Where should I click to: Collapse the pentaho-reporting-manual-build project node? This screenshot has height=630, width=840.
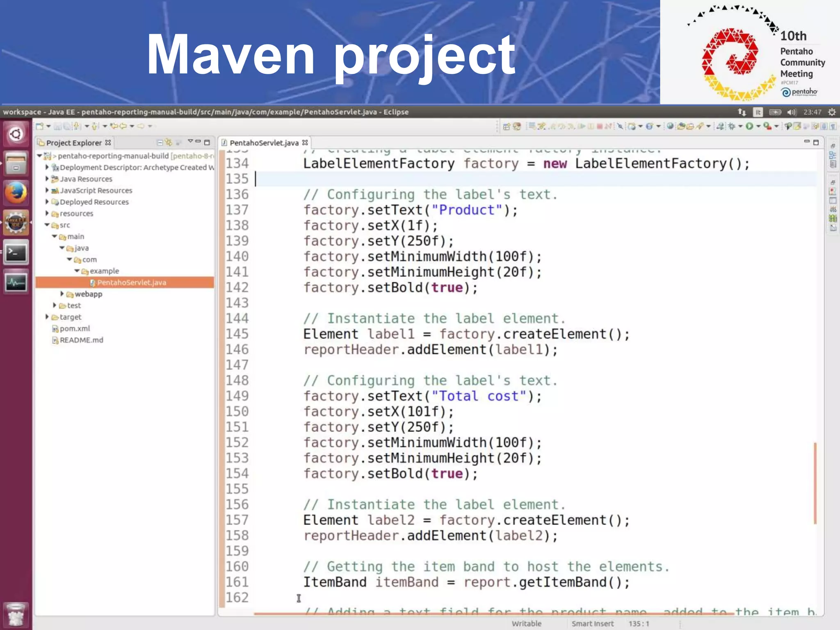point(39,156)
